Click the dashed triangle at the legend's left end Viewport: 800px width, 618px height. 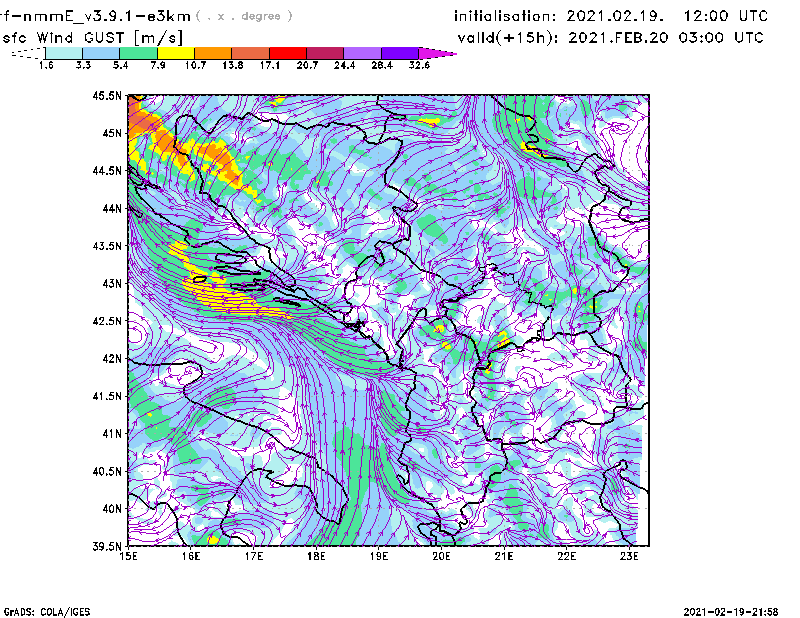pos(28,53)
